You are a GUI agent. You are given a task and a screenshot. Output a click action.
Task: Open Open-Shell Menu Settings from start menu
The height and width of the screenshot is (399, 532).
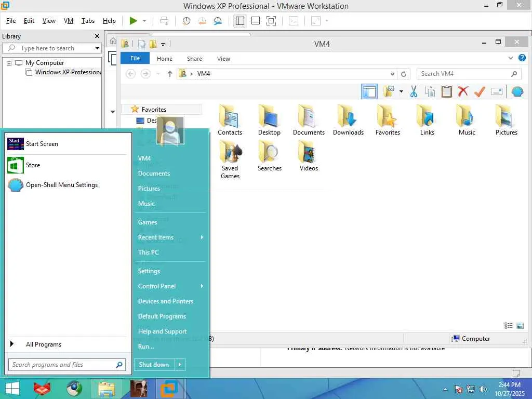click(67, 185)
